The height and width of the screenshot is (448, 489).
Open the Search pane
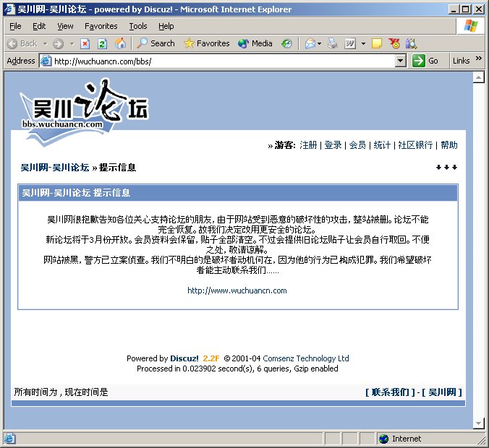(x=156, y=43)
